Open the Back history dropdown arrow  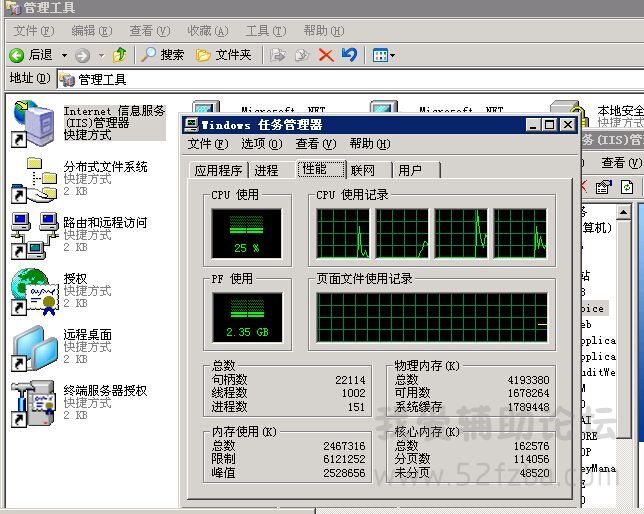[64, 55]
